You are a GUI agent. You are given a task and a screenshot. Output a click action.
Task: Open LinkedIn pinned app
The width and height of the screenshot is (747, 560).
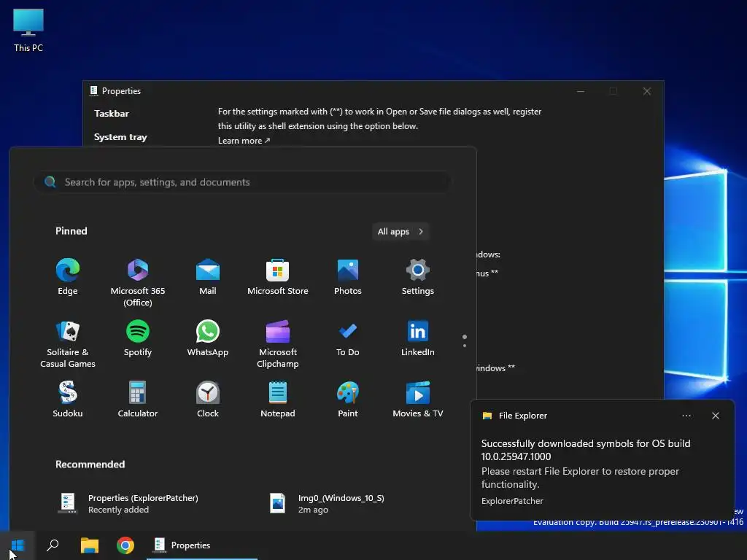coord(418,338)
